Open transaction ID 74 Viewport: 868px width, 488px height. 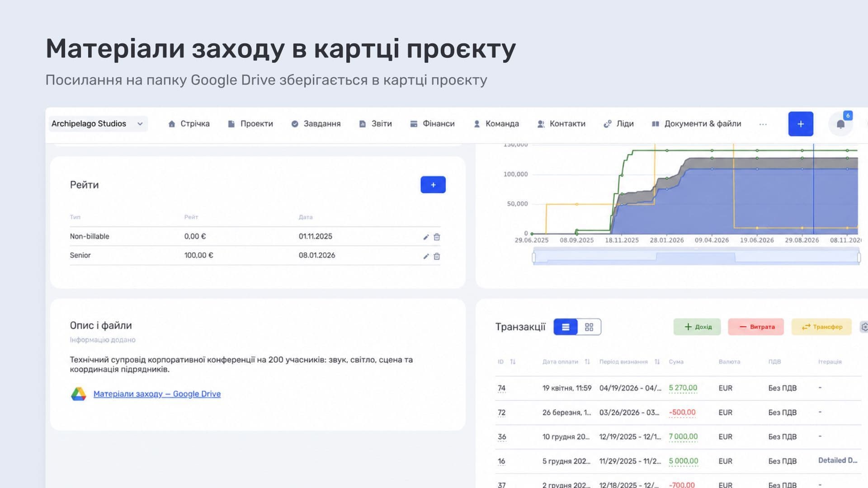pyautogui.click(x=501, y=388)
